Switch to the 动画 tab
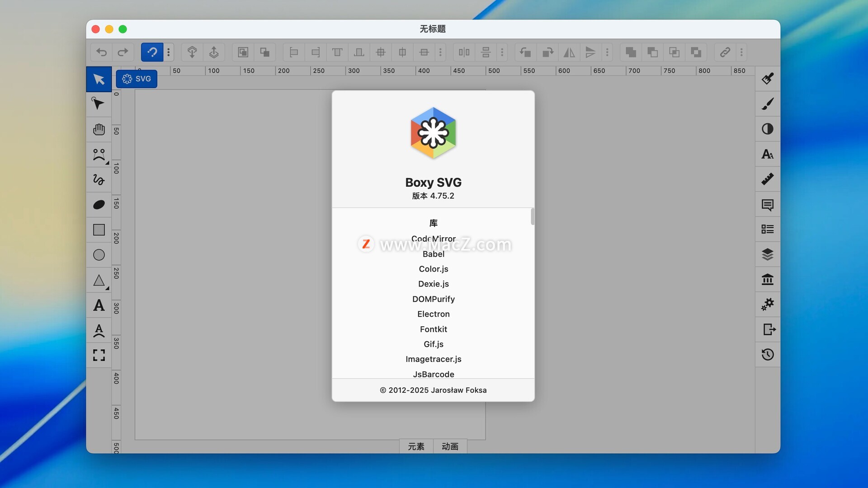Screen dimensions: 868x488 click(x=450, y=446)
